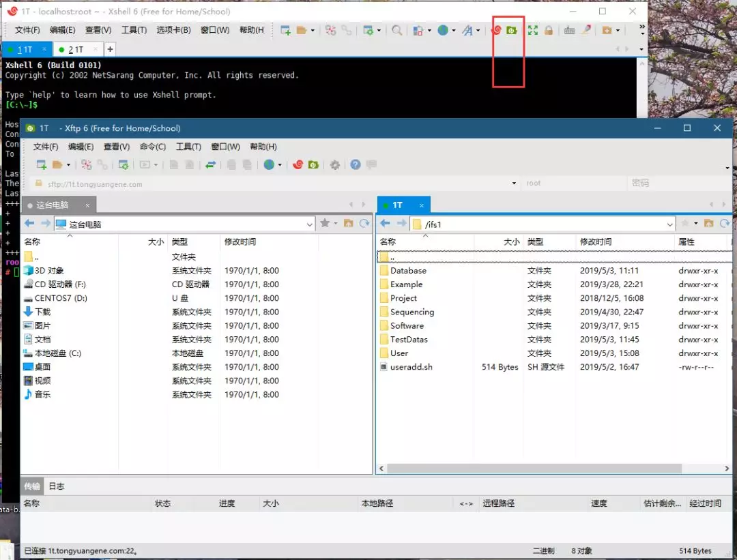Select the Find magnifier icon in Xshell toolbar

pyautogui.click(x=396, y=29)
